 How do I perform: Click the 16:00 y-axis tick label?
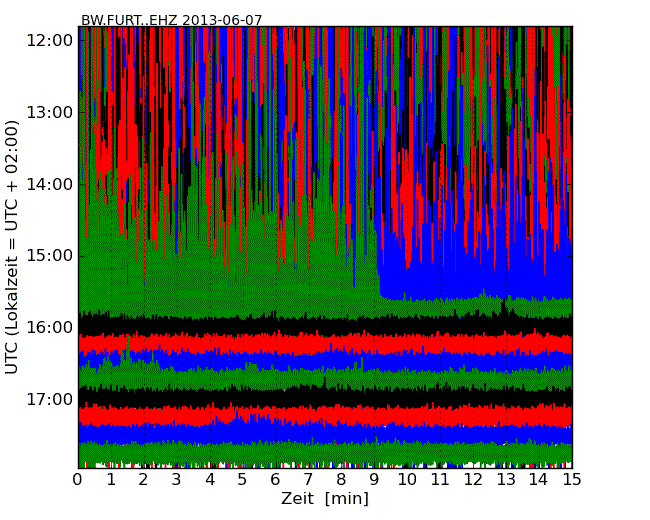[50, 327]
